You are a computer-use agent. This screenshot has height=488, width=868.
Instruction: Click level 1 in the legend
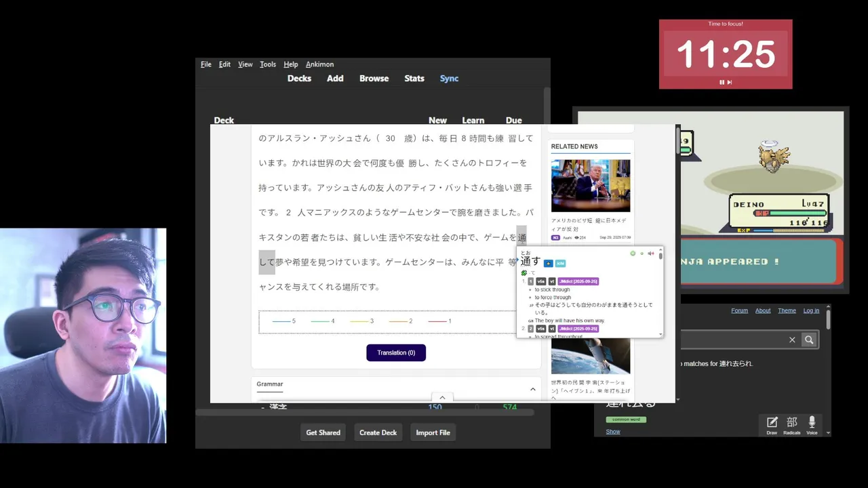(440, 321)
